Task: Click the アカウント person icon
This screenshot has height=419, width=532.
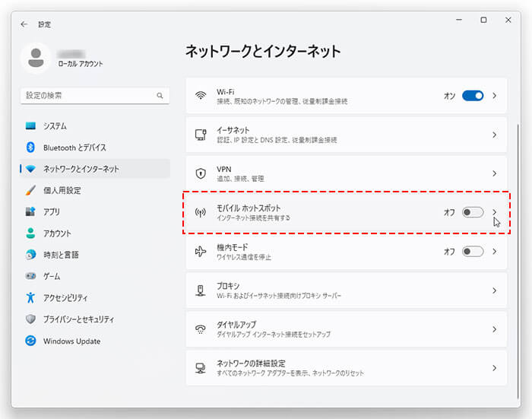Action: 30,233
